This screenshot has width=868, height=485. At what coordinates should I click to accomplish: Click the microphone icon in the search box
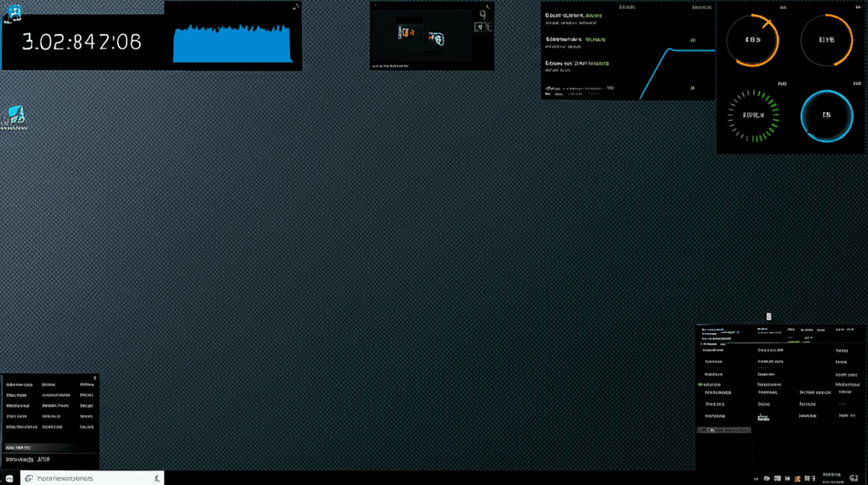click(157, 478)
